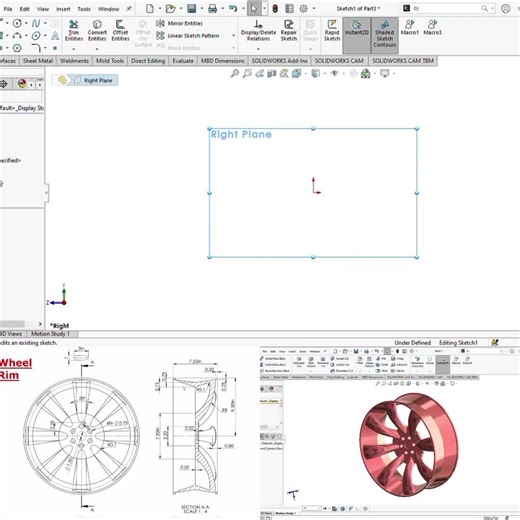The height and width of the screenshot is (520, 520).
Task: Expand Display/Delete Relations dropdown arrow
Action: click(x=258, y=49)
